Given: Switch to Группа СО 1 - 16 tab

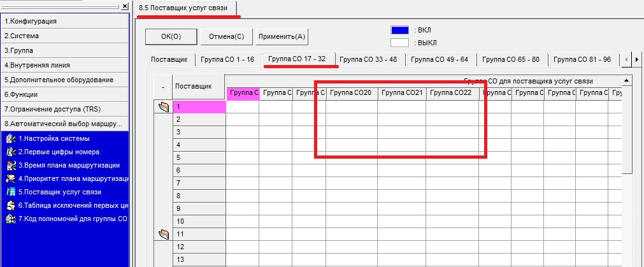Looking at the screenshot, I should (x=227, y=59).
